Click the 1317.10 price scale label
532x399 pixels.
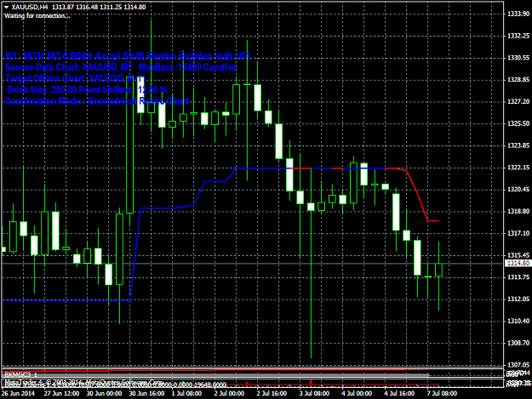coord(518,233)
